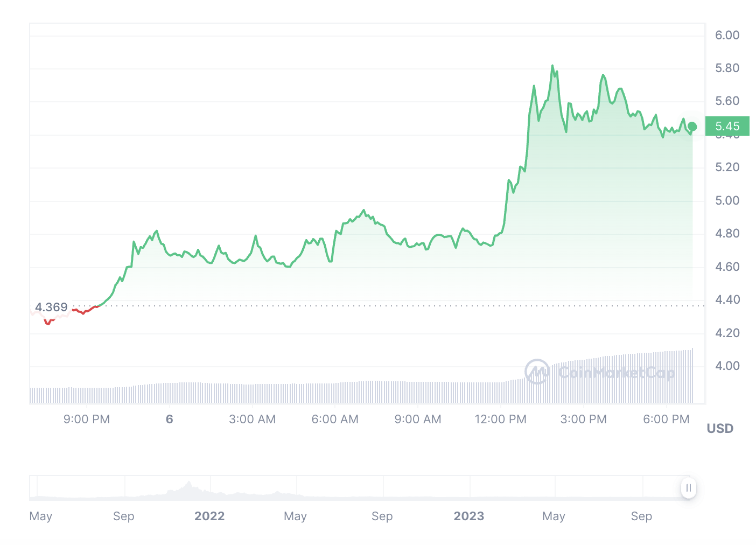Select the 9:00 PM time axis label
756x545 pixels.
point(87,420)
